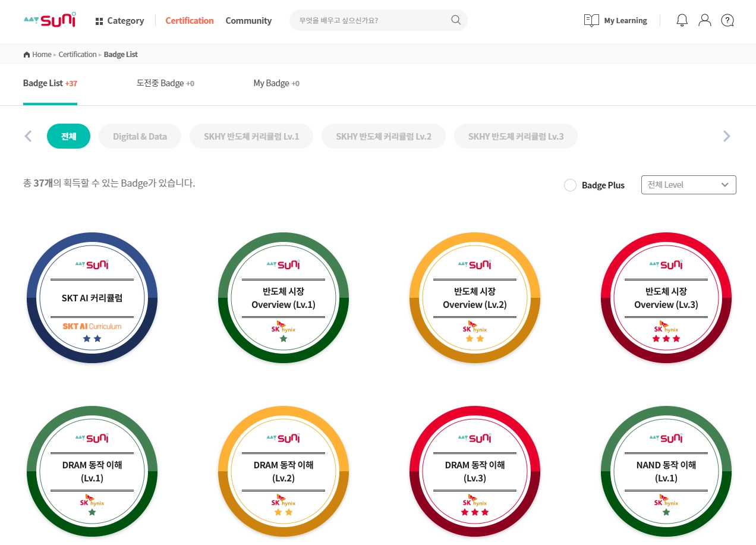This screenshot has height=545, width=756.
Task: Toggle the Badge Plus radio button
Action: pos(570,185)
